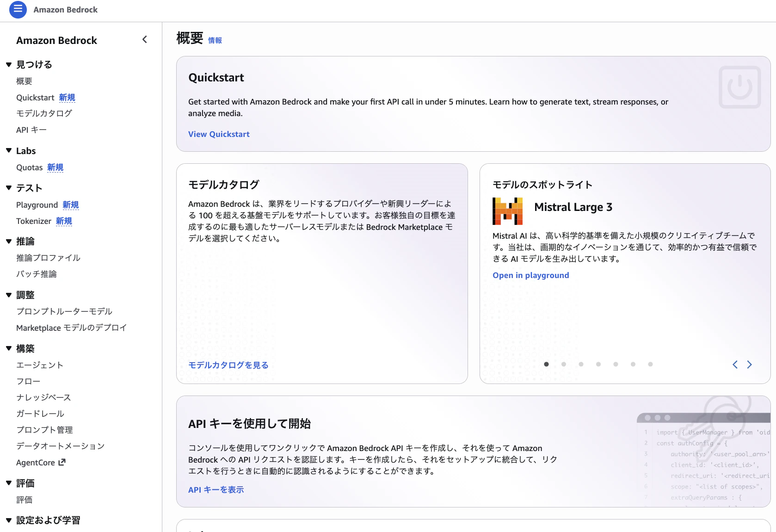
Task: Click the モデルカタログ card heading
Action: 224,185
